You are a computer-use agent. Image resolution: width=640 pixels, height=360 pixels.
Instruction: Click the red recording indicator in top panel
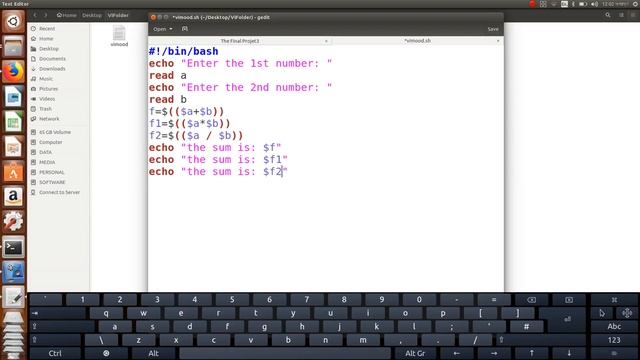click(x=532, y=4)
